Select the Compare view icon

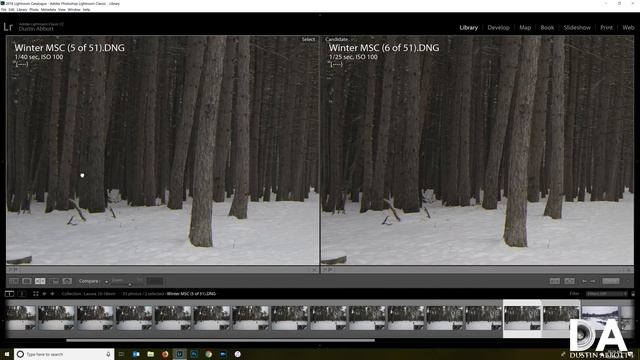click(x=40, y=281)
